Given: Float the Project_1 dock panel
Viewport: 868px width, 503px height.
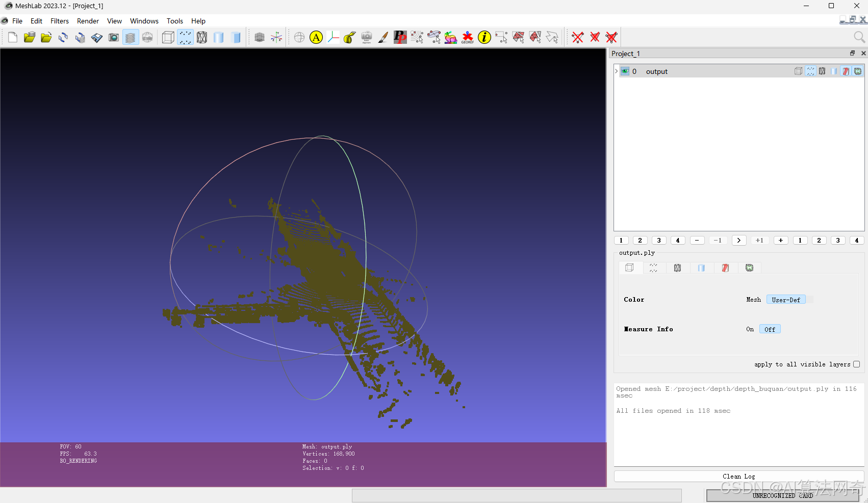Looking at the screenshot, I should (x=852, y=53).
